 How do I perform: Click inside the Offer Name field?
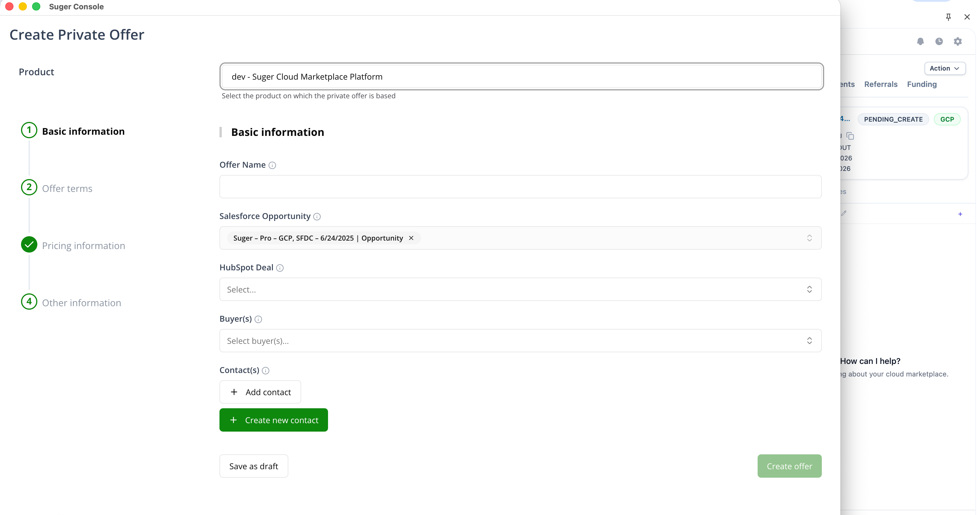coord(520,187)
